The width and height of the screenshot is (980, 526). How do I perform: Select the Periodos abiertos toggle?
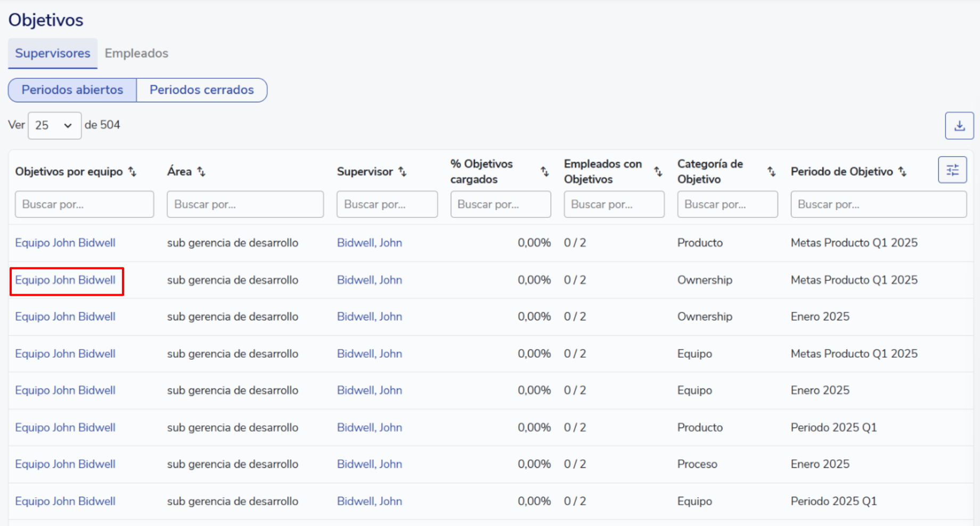(x=72, y=90)
